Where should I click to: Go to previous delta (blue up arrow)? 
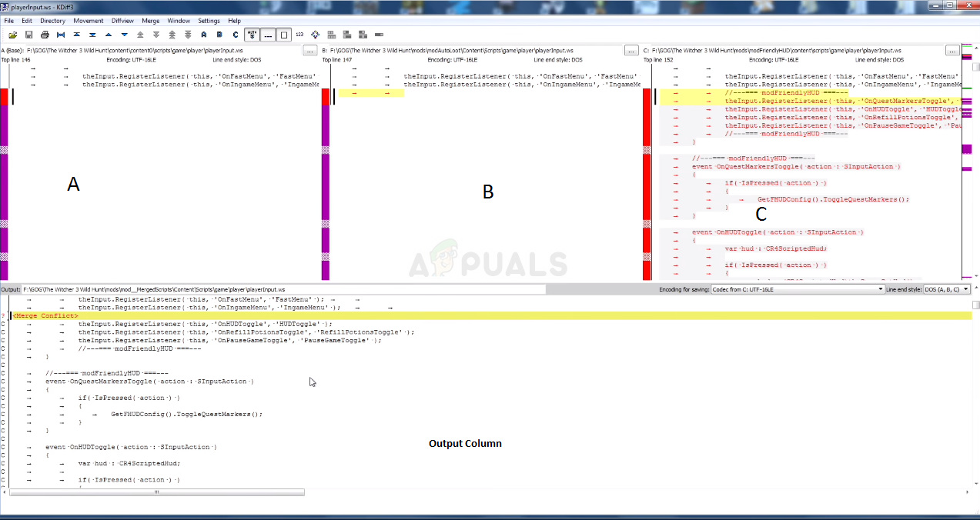[x=108, y=35]
